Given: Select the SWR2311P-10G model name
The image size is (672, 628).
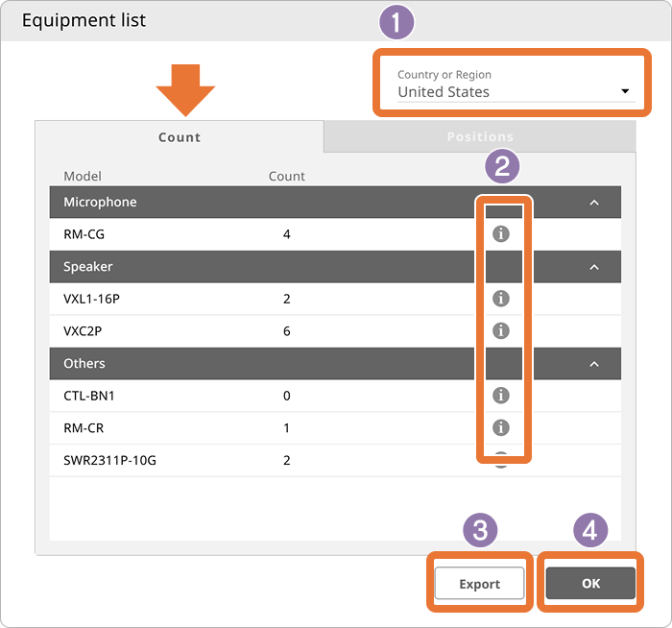Looking at the screenshot, I should pyautogui.click(x=109, y=460).
